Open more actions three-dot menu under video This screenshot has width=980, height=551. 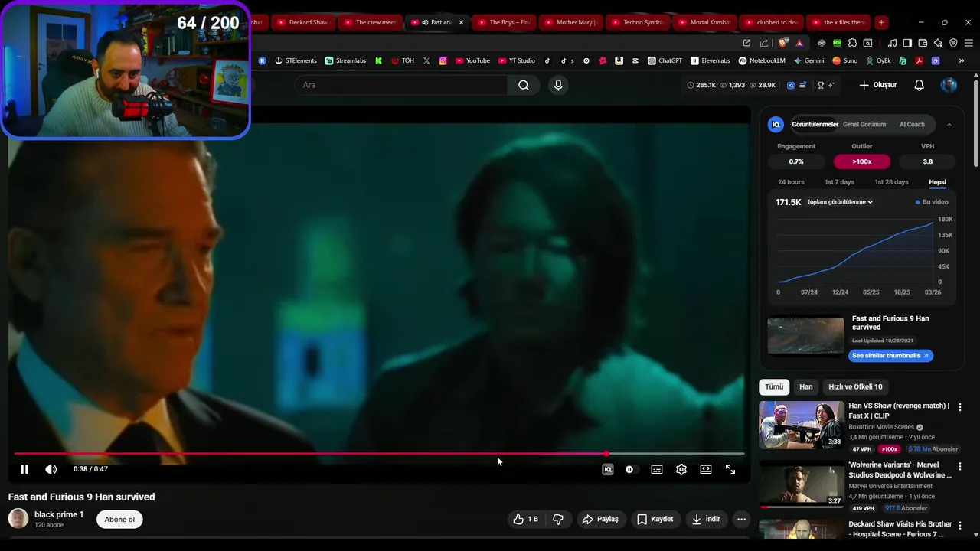click(x=741, y=519)
